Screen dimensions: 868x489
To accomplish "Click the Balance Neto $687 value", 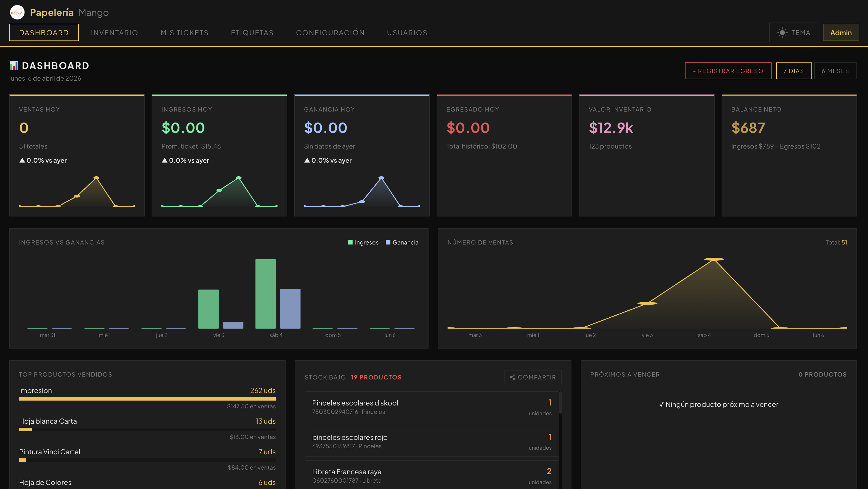I will tap(748, 128).
